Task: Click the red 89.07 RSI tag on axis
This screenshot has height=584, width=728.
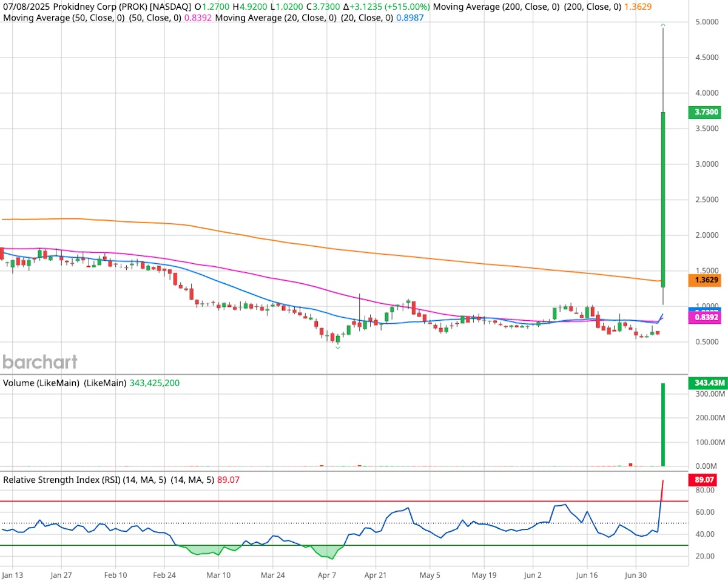Action: [704, 480]
